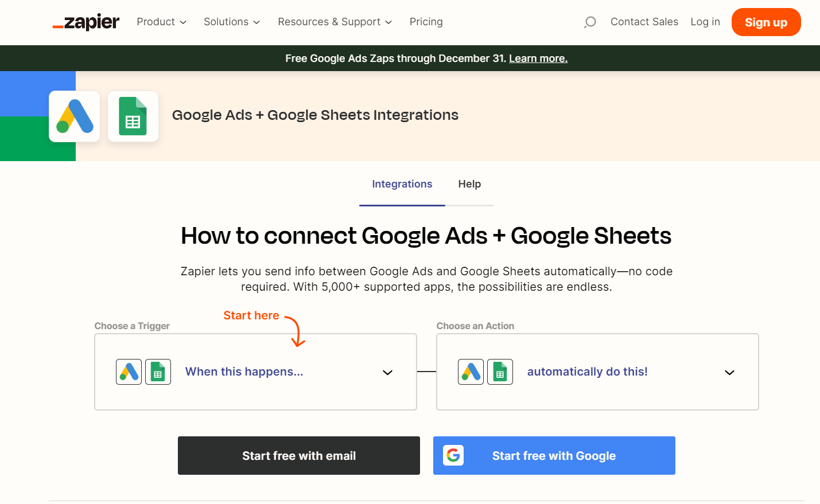
Task: Click the orange Sign up button
Action: [766, 22]
